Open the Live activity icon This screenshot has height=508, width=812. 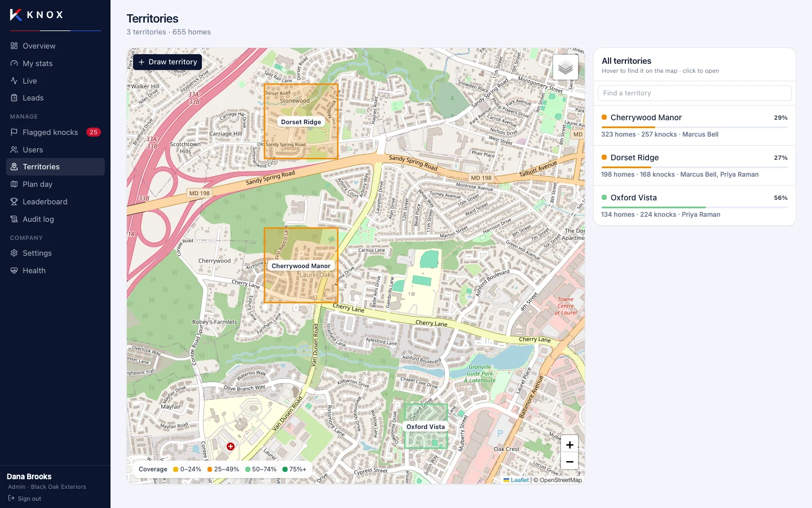[14, 81]
